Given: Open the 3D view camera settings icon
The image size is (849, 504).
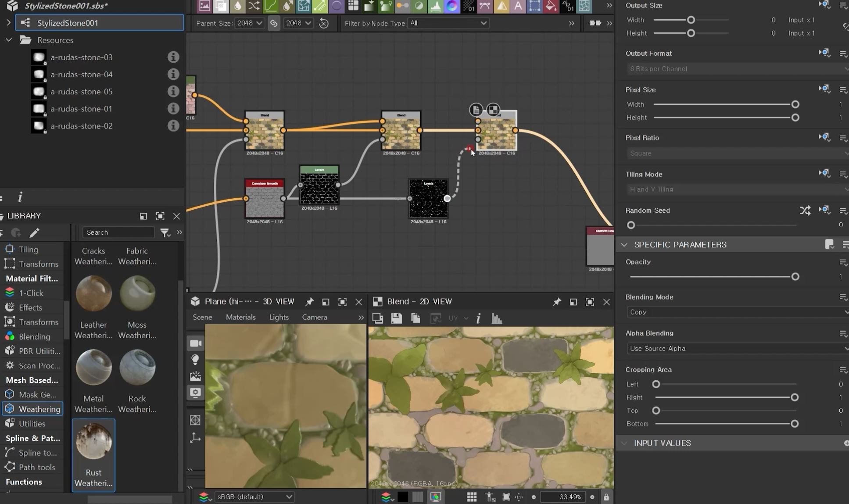Looking at the screenshot, I should tap(195, 343).
